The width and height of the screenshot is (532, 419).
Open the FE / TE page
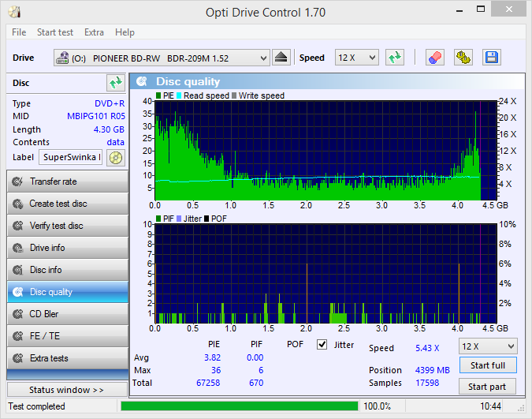pos(68,336)
